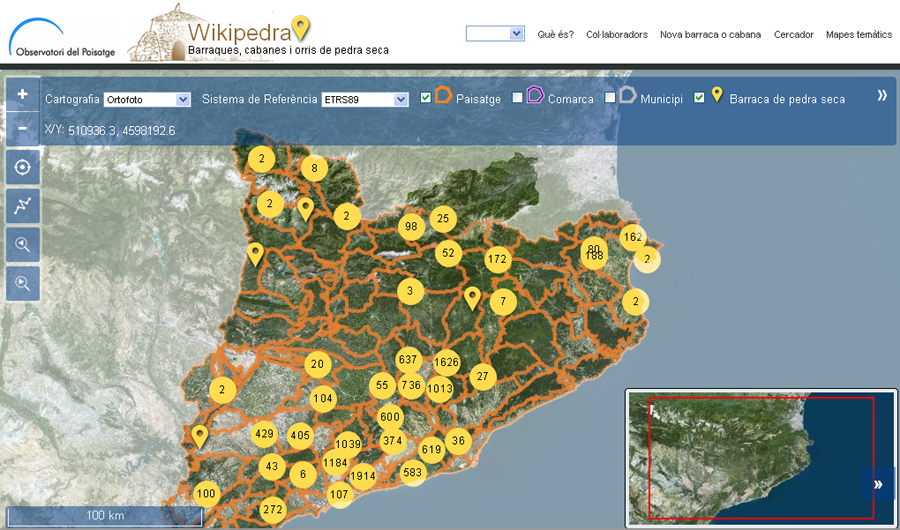The image size is (900, 530).
Task: Open the empty dropdown in the header
Action: [x=495, y=34]
